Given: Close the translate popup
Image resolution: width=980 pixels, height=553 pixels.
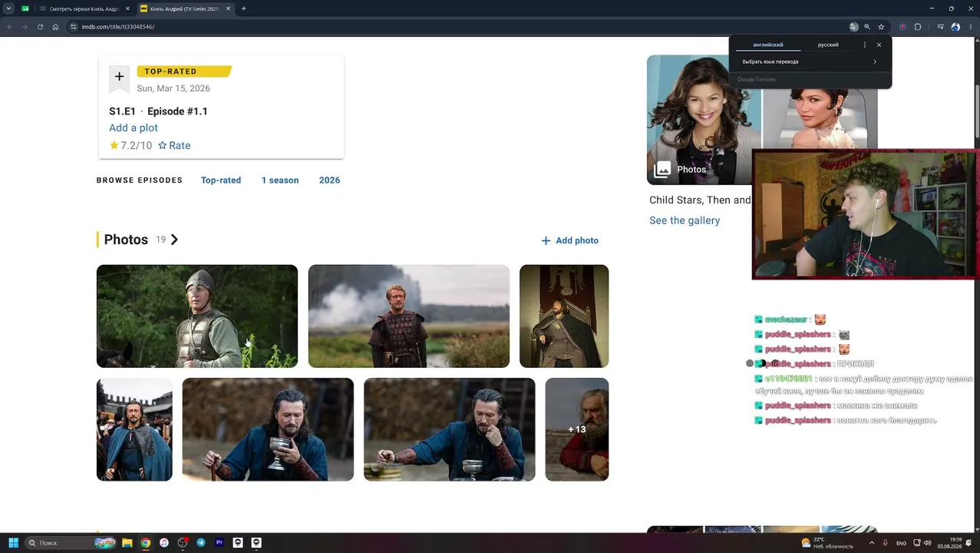Looking at the screenshot, I should tap(879, 45).
